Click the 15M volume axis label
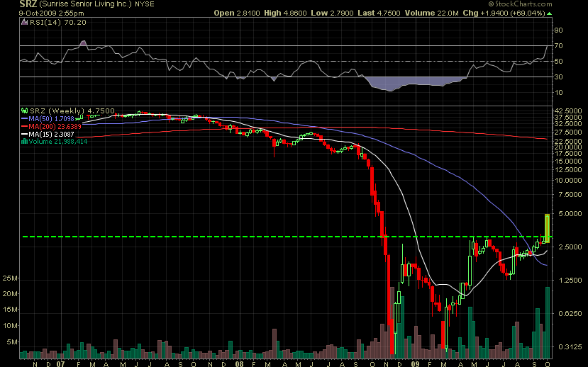 (x=10, y=310)
